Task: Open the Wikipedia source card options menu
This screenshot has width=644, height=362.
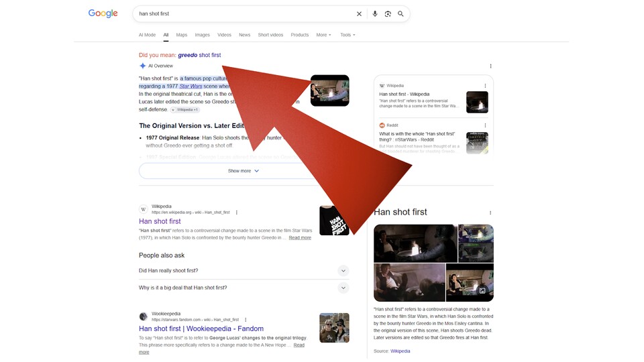Action: [485, 86]
